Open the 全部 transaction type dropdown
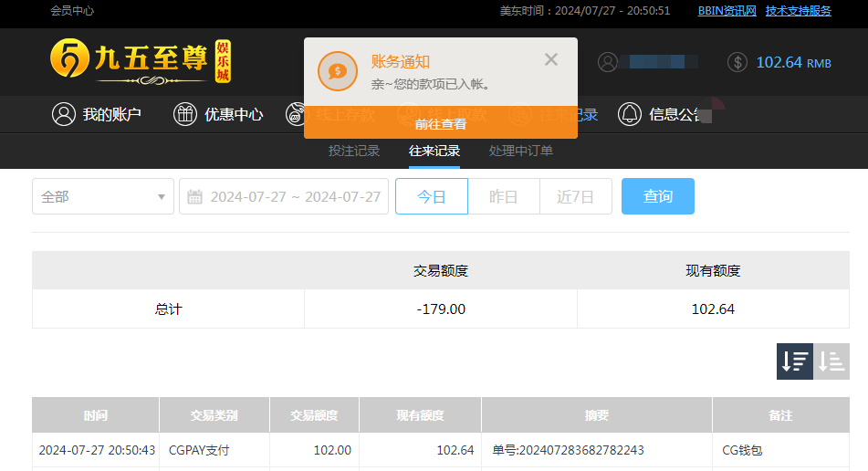 click(103, 196)
